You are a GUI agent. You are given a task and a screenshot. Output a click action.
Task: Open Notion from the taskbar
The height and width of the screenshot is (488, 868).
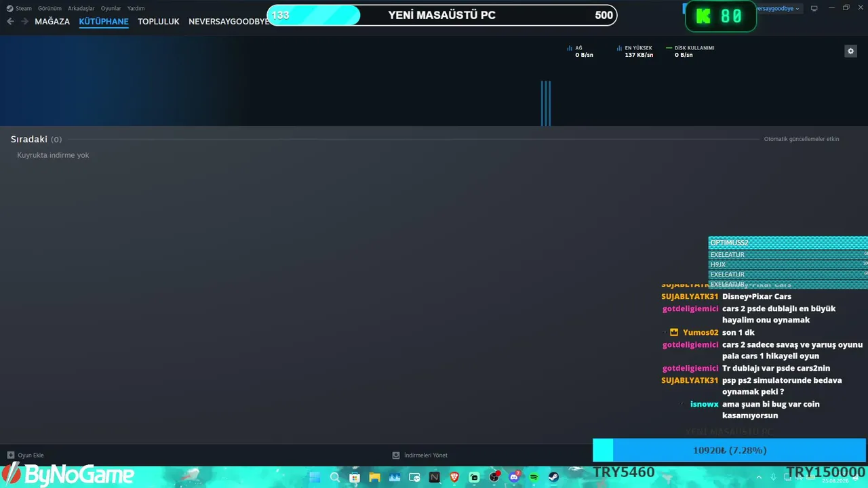coord(435,477)
